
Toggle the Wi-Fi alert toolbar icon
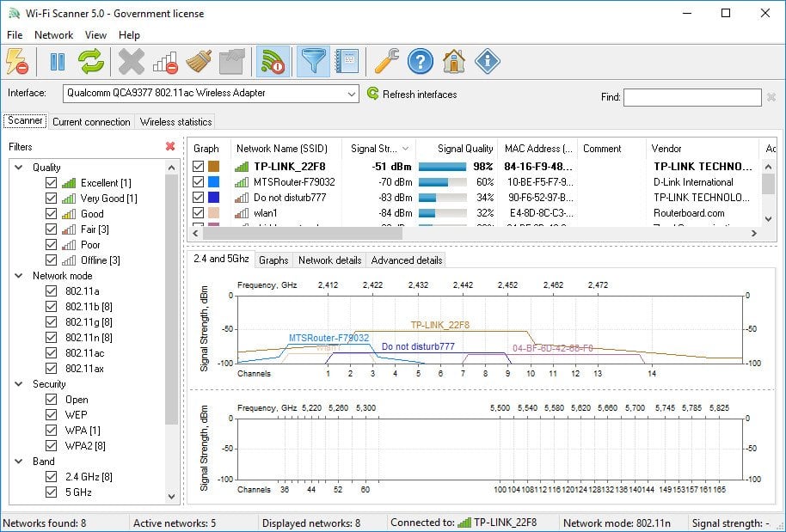coord(273,62)
